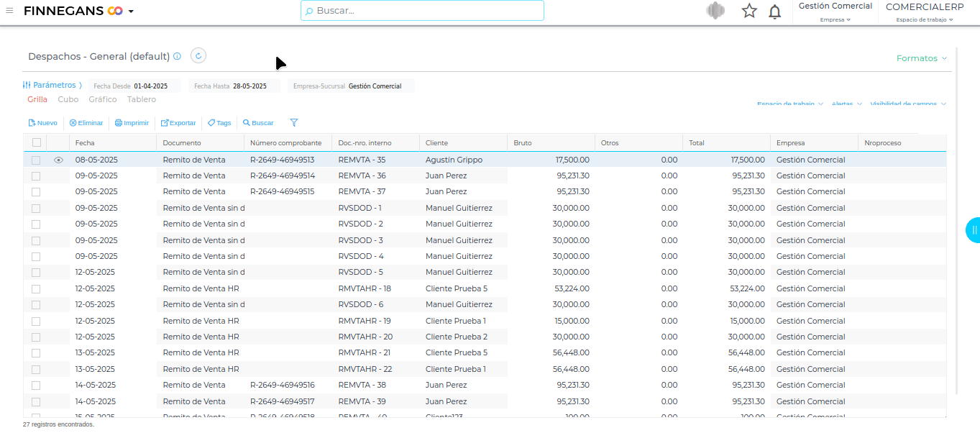Sort by the Doc.-nro. interno column header
Screen dimensions: 980x433
click(x=376, y=142)
